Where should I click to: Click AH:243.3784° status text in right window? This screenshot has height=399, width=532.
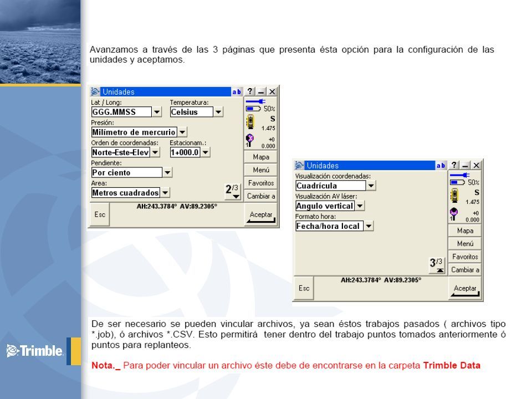pos(361,280)
